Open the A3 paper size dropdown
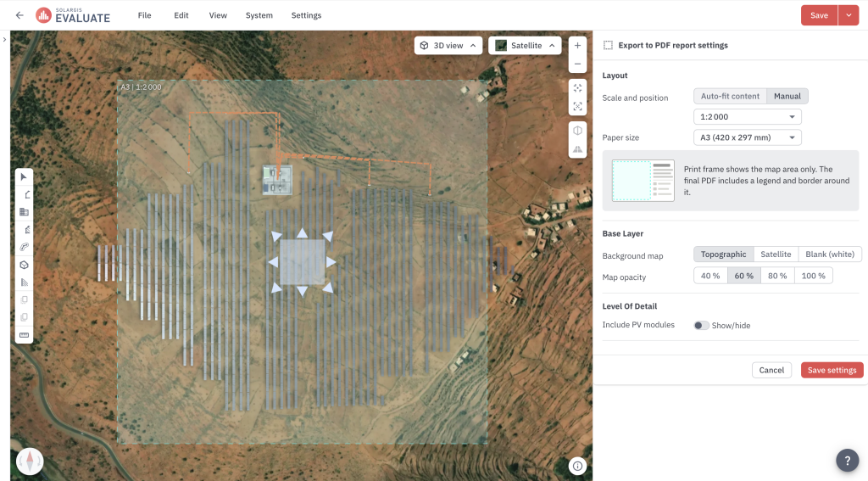 click(x=748, y=137)
